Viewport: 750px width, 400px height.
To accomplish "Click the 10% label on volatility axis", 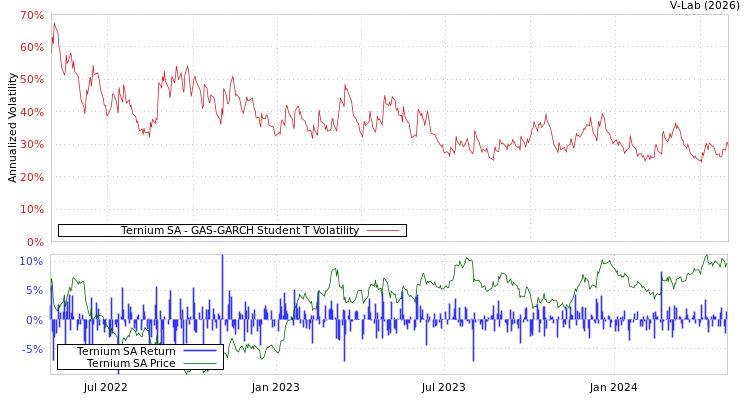I will point(31,210).
